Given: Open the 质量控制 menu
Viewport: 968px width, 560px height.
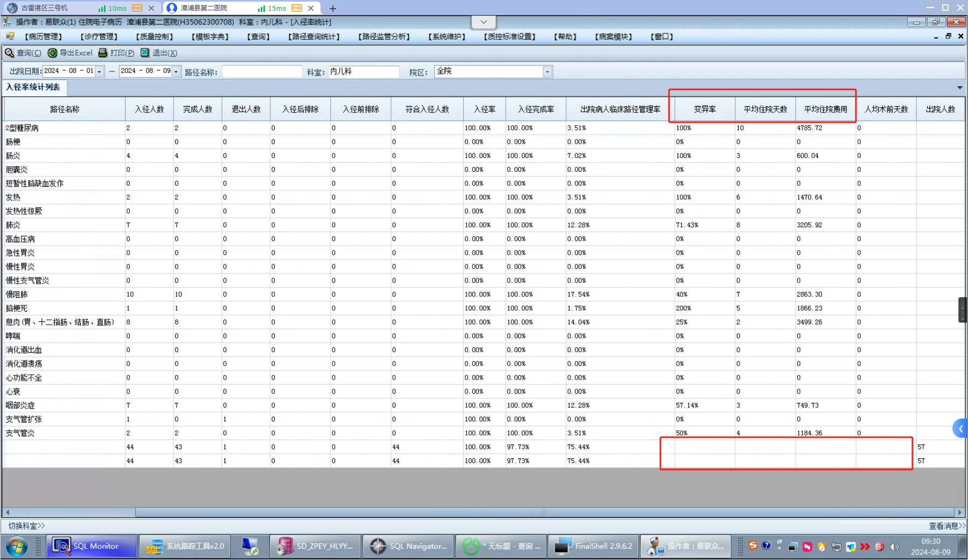Looking at the screenshot, I should pyautogui.click(x=155, y=37).
